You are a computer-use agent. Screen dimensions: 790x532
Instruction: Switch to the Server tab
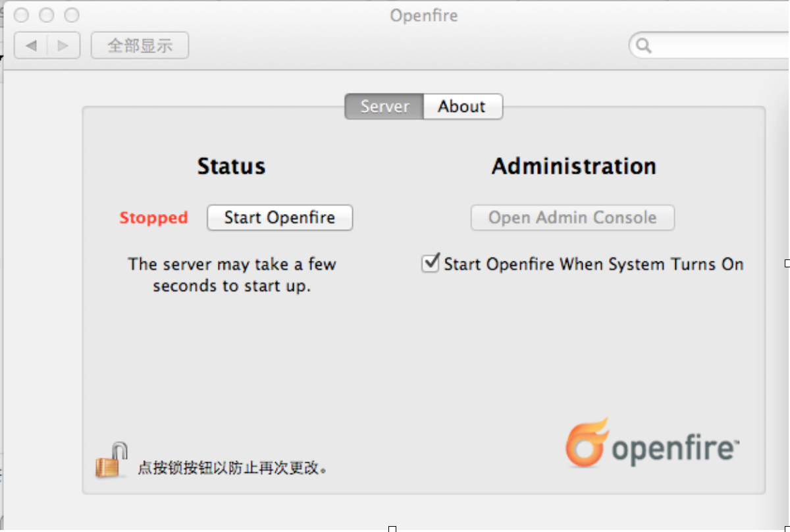[x=384, y=107]
